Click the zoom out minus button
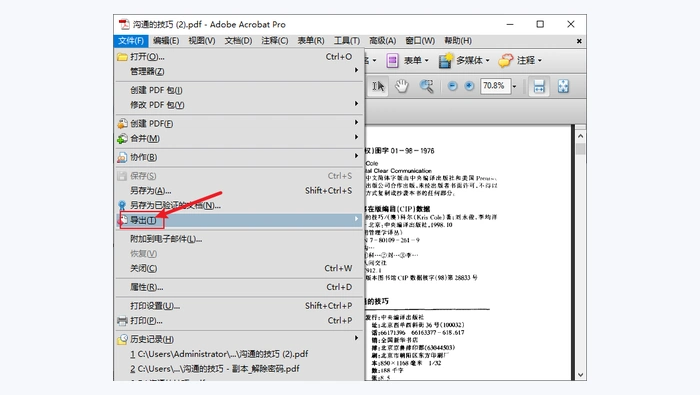This screenshot has height=395, width=700. pyautogui.click(x=452, y=86)
